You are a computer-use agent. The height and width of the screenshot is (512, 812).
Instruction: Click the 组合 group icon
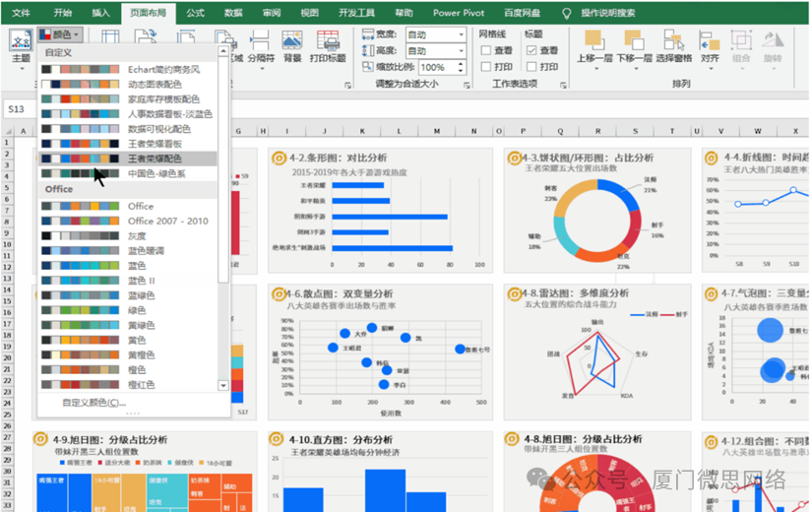pyautogui.click(x=741, y=40)
